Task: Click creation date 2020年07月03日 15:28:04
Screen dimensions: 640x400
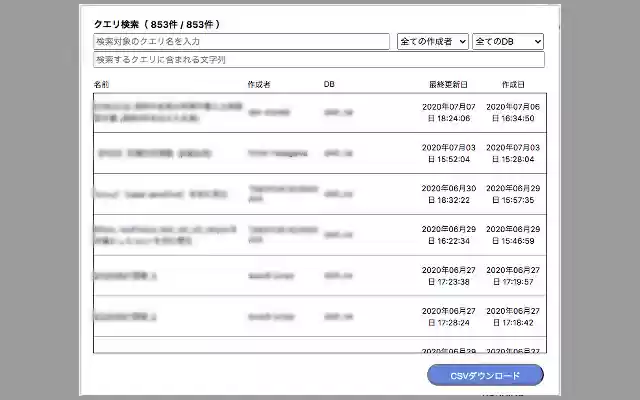Action: coord(513,153)
